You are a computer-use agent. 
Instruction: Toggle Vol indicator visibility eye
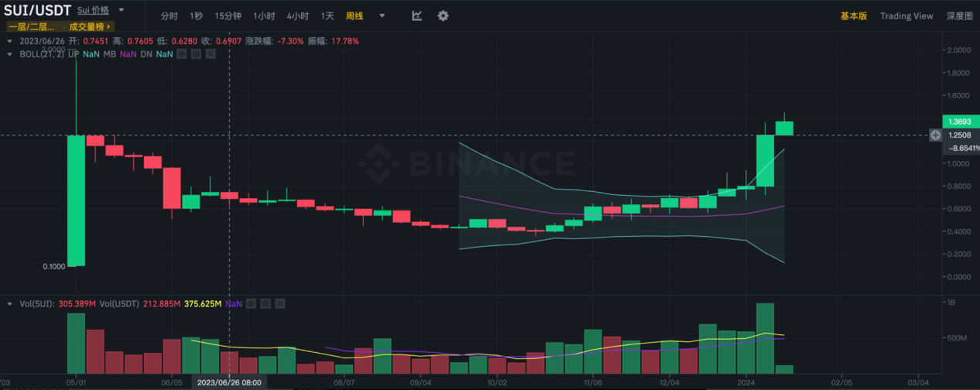(250, 304)
